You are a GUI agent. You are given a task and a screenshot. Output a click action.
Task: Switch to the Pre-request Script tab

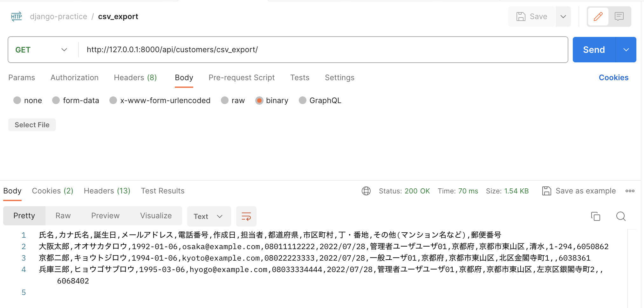pos(242,77)
